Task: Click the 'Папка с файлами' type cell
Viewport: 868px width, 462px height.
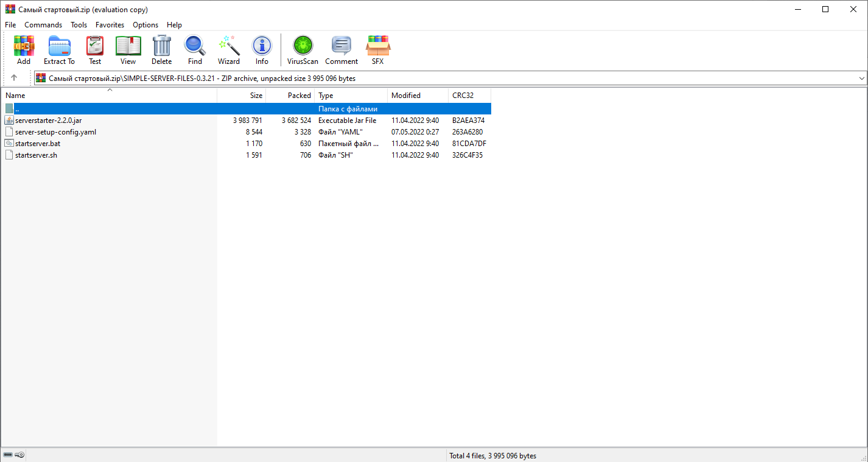Action: pos(348,109)
